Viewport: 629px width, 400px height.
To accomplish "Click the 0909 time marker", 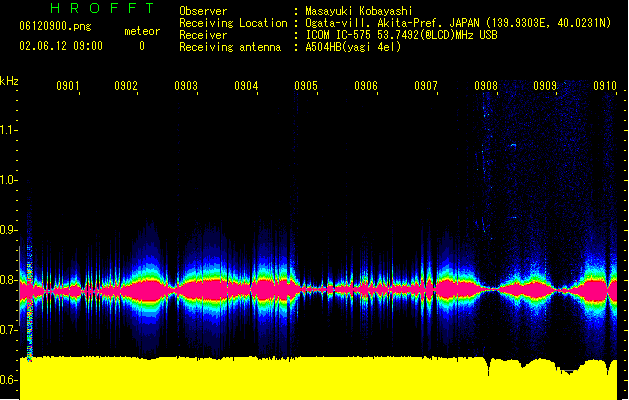I will point(545,86).
